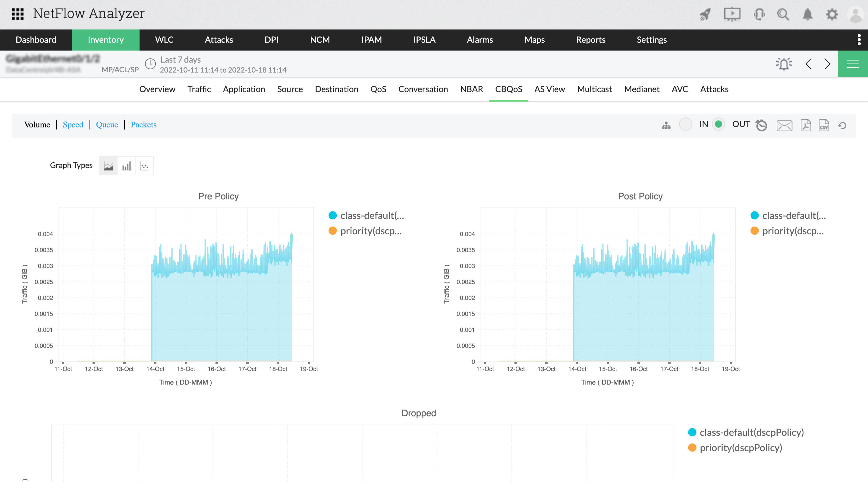This screenshot has width=868, height=494.
Task: Open the Reports menu
Action: tap(590, 40)
